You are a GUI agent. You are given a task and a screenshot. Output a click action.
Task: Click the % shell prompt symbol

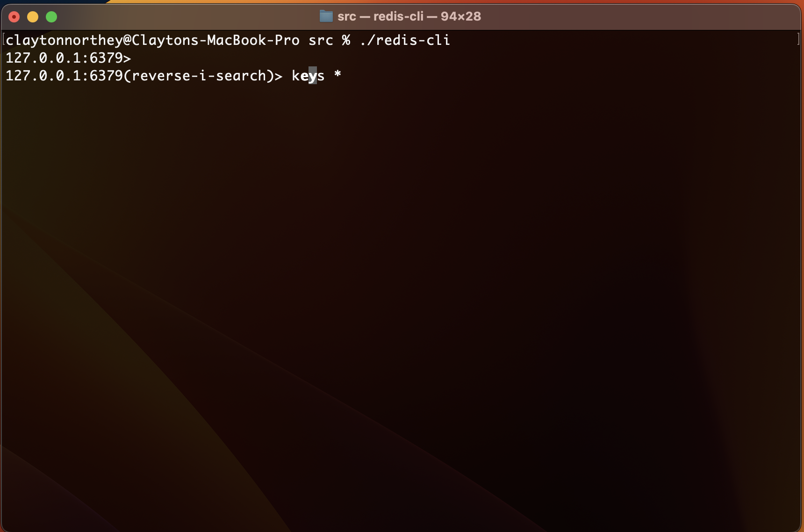pos(346,41)
